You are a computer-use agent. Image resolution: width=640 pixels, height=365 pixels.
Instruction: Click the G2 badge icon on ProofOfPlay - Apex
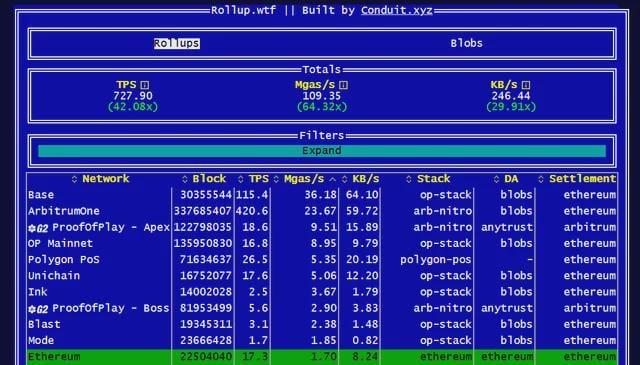[x=38, y=228]
